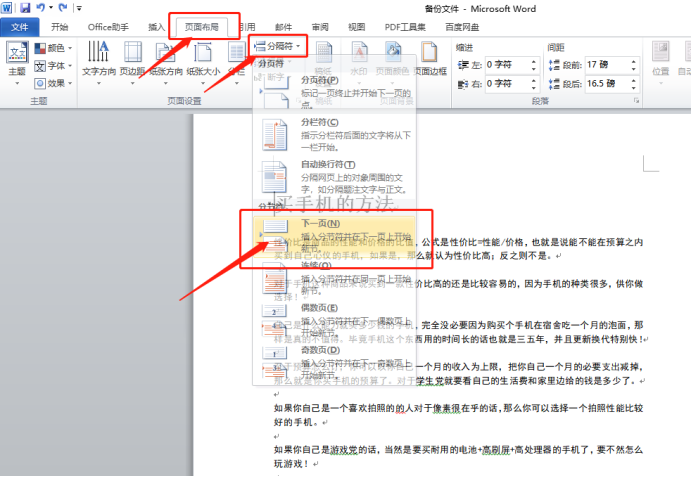The image size is (692, 477).
Task: Open the Undo history dropdown arrow
Action: pyautogui.click(x=51, y=8)
